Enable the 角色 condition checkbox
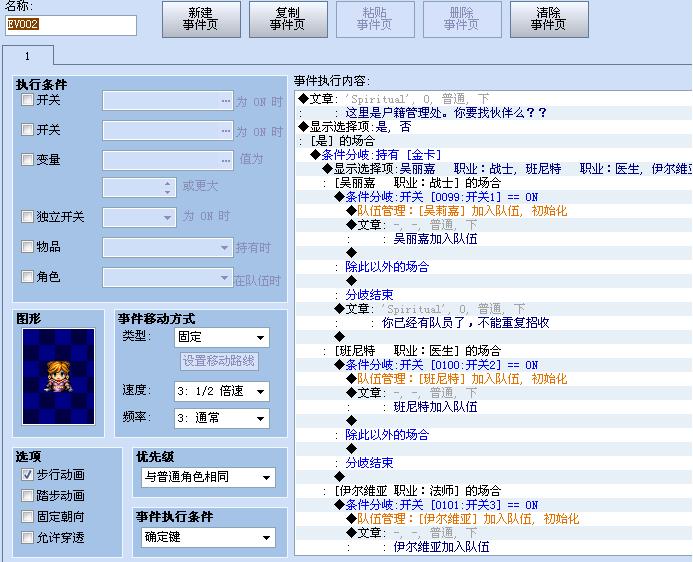Screen dimensions: 693x562 coord(27,277)
